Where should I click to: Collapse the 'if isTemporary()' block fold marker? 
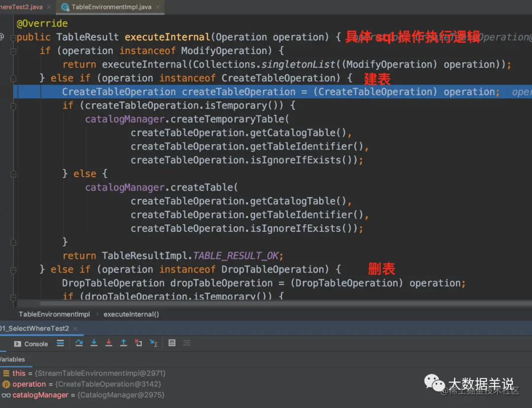click(13, 106)
